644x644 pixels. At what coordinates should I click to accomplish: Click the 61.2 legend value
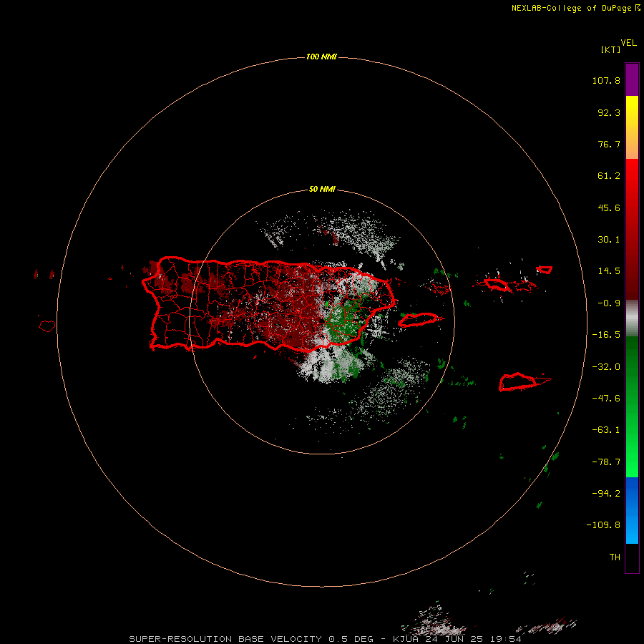point(609,176)
